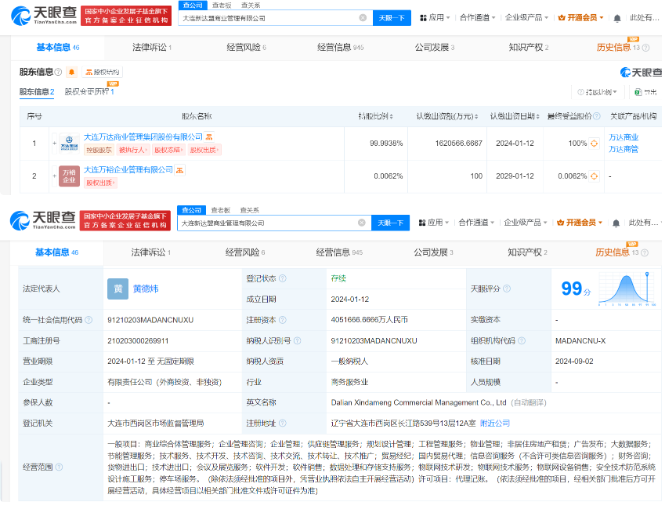Click the help icon beside 注册资本

(x=282, y=320)
